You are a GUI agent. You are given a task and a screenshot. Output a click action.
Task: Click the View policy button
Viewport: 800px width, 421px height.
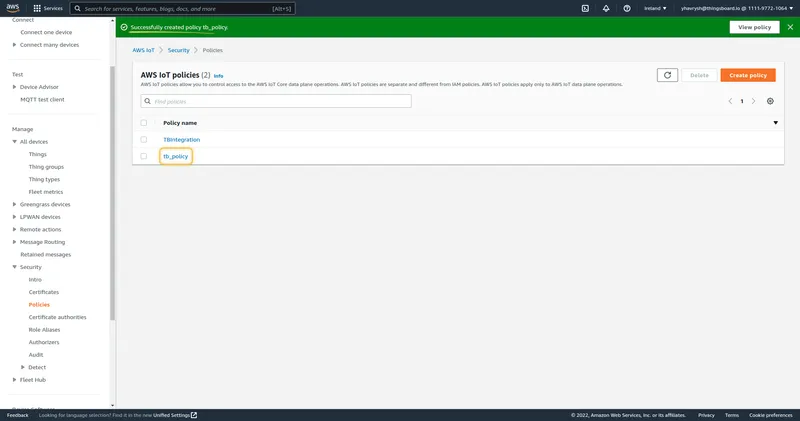pyautogui.click(x=754, y=27)
